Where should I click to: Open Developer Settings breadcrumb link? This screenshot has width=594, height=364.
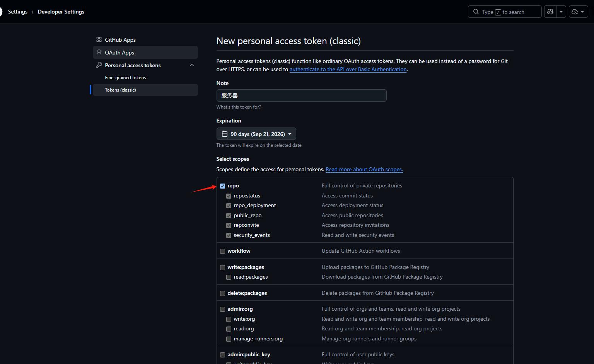[61, 12]
